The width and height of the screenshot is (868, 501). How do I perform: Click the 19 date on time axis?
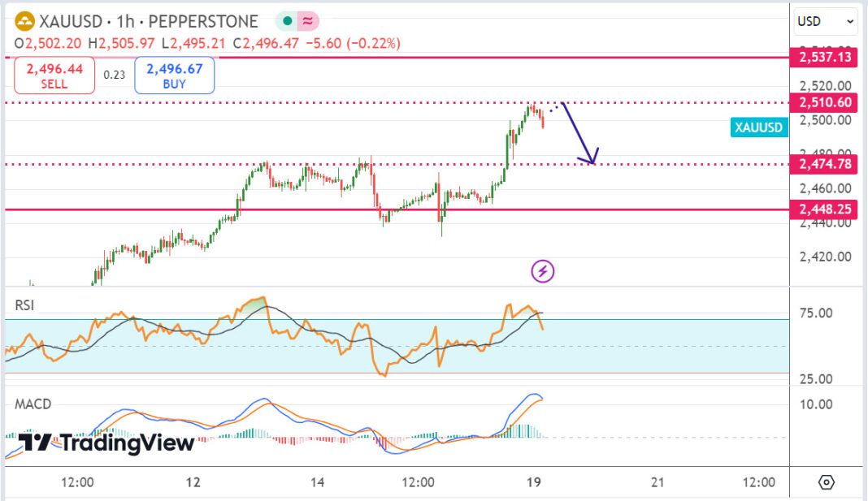(x=534, y=482)
